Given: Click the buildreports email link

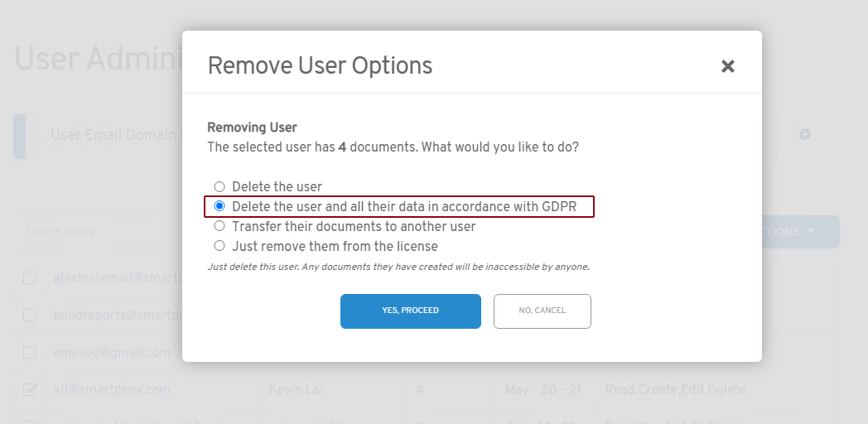Looking at the screenshot, I should [x=116, y=315].
